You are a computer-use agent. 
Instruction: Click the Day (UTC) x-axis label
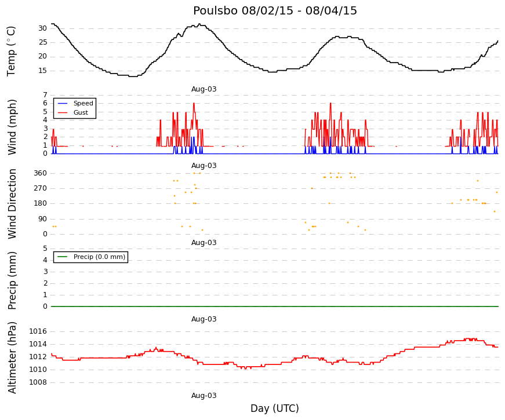coord(275,408)
